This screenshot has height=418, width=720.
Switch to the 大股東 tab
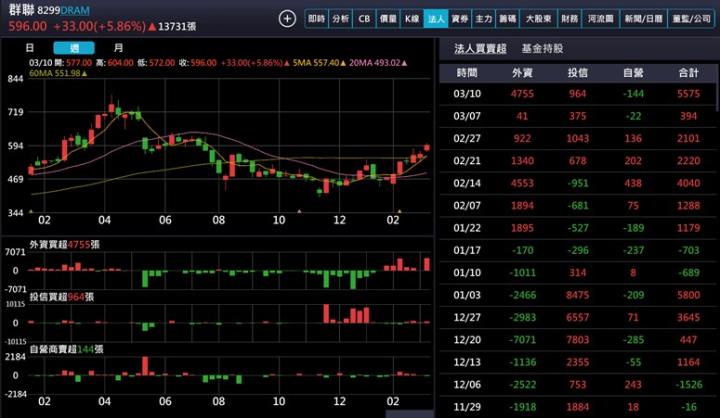(x=538, y=19)
